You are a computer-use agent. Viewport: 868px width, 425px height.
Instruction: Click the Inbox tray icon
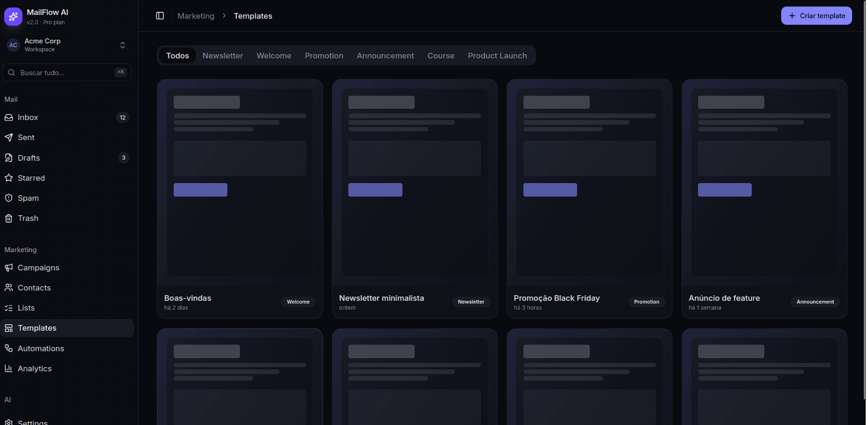(x=9, y=117)
